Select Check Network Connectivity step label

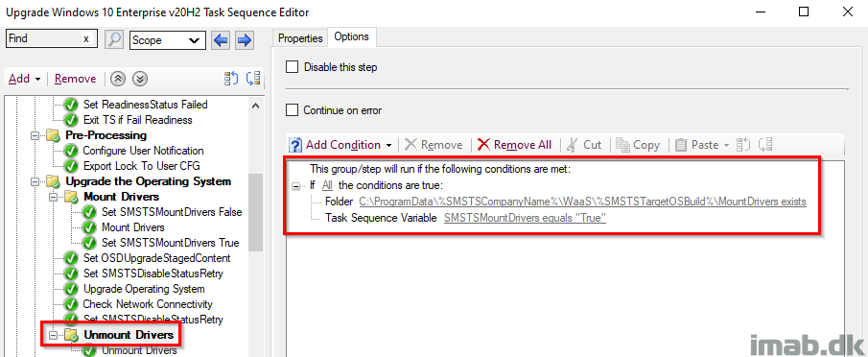[x=148, y=304]
